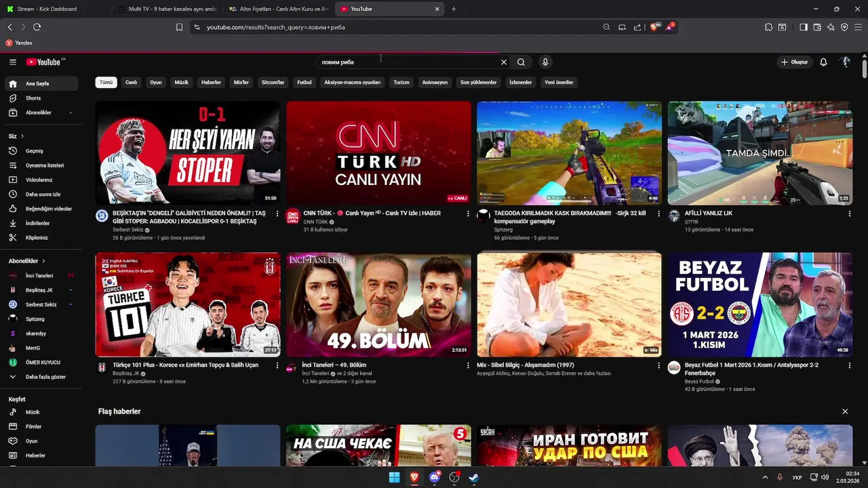The height and width of the screenshot is (488, 868).
Task: Dismiss the Flaş haberler shelf
Action: (845, 411)
